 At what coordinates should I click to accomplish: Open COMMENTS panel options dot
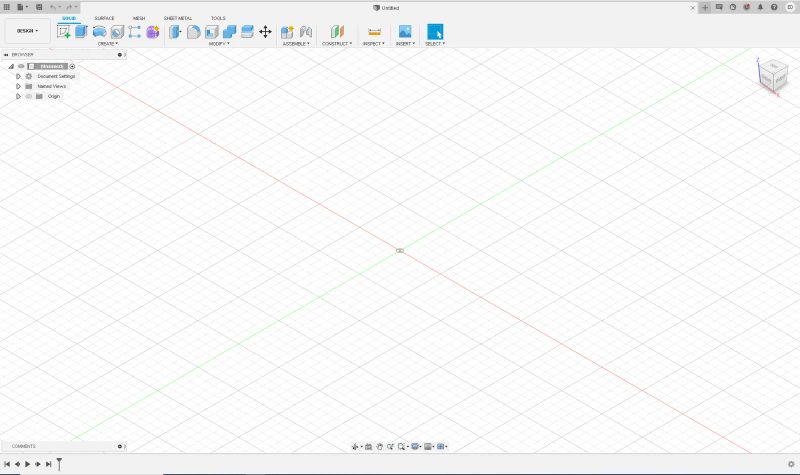[x=120, y=446]
